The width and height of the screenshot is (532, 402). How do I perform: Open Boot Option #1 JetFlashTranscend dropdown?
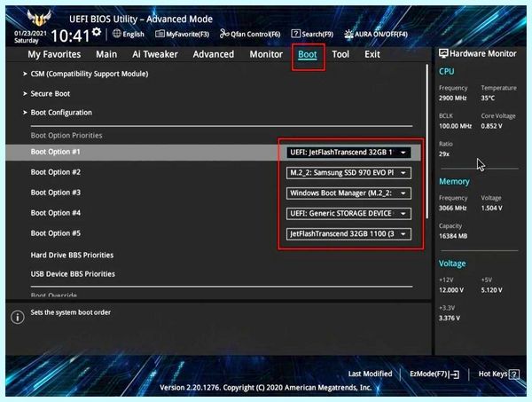[348, 153]
